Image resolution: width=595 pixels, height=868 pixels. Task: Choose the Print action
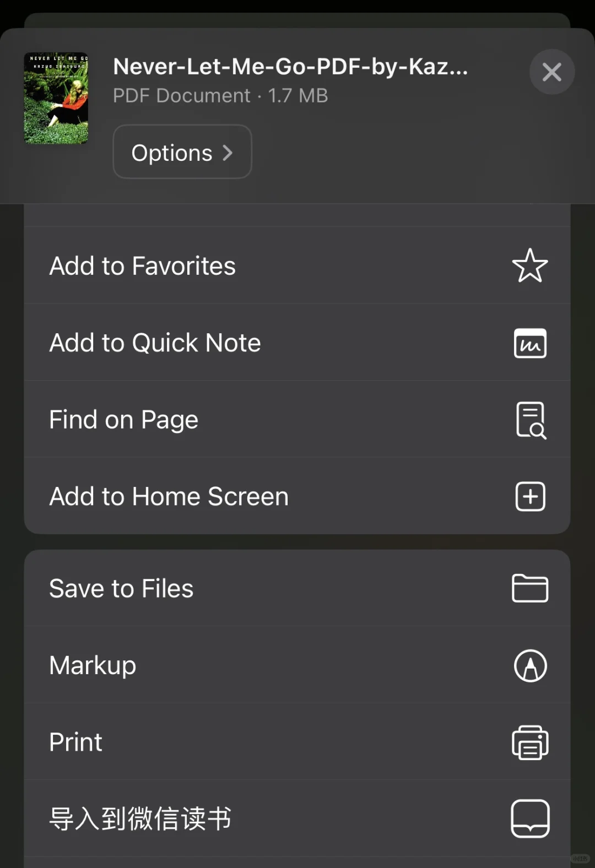point(297,741)
